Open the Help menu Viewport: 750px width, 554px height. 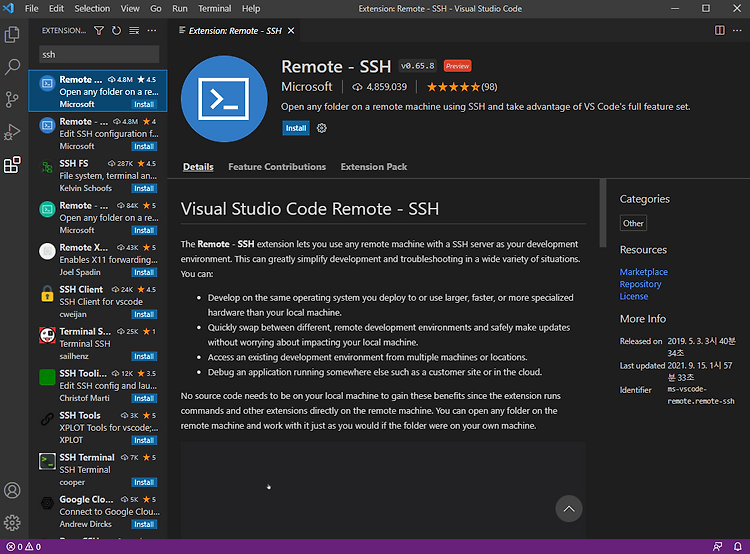[x=251, y=9]
